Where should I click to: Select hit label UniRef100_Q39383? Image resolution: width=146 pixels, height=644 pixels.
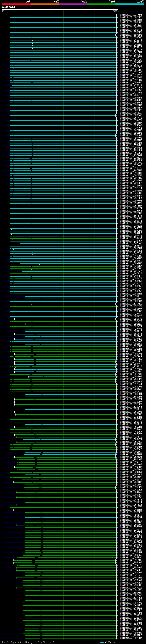(x=131, y=585)
